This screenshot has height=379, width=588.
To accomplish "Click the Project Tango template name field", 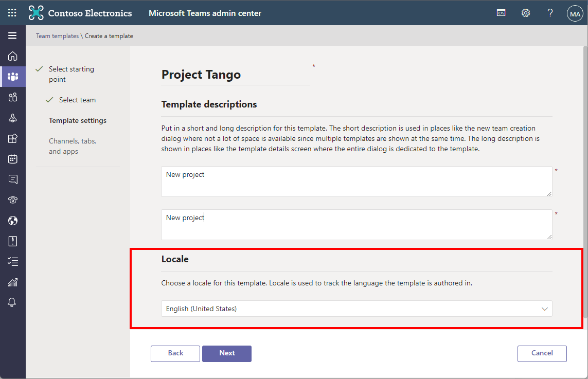I will pos(235,75).
